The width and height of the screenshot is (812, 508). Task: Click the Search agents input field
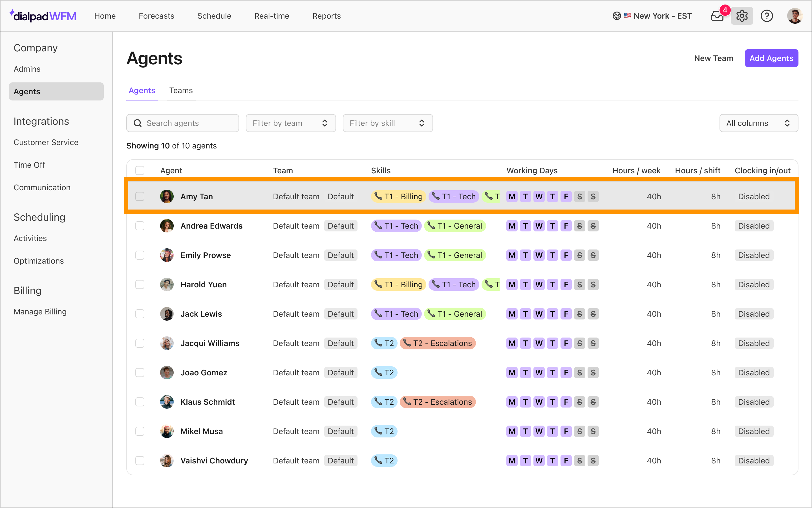(182, 123)
